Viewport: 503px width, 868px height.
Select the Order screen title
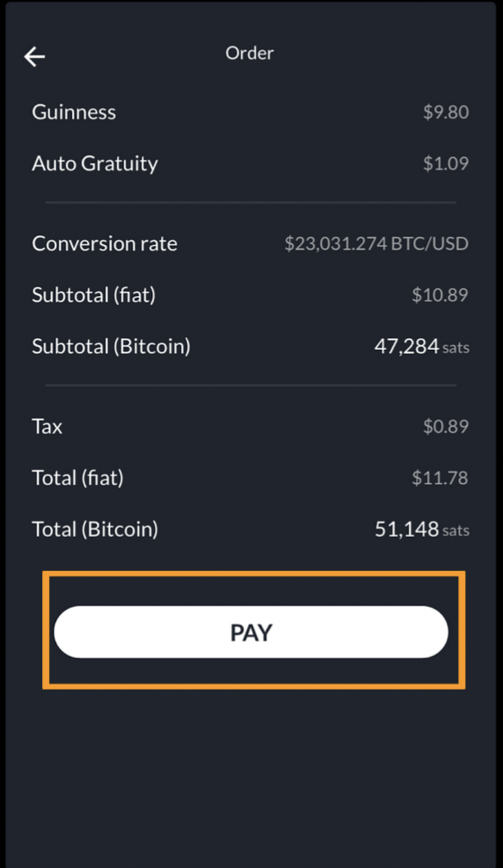(x=249, y=53)
